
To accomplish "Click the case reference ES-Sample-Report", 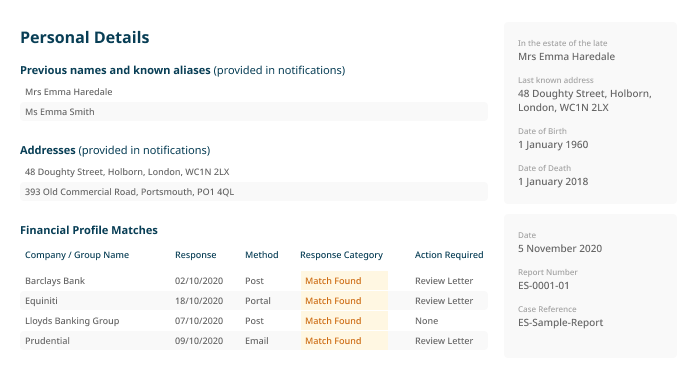I will pos(560,323).
